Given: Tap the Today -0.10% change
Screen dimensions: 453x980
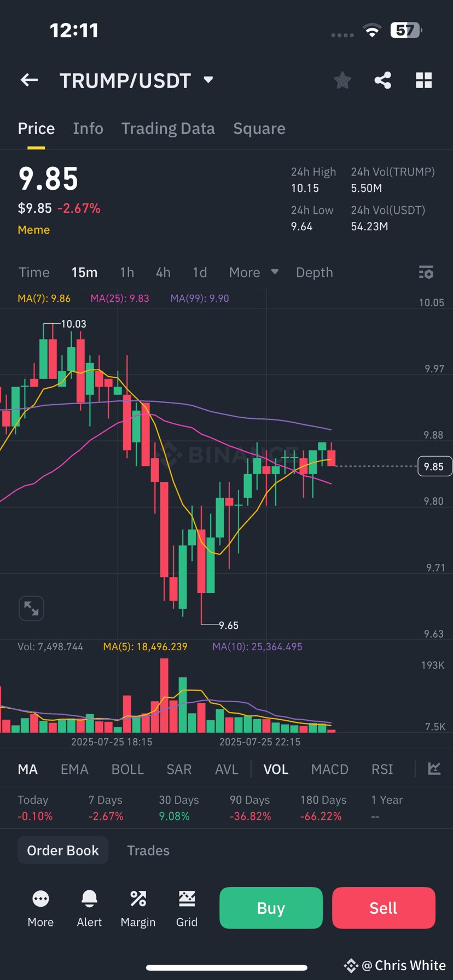Looking at the screenshot, I should tap(35, 816).
